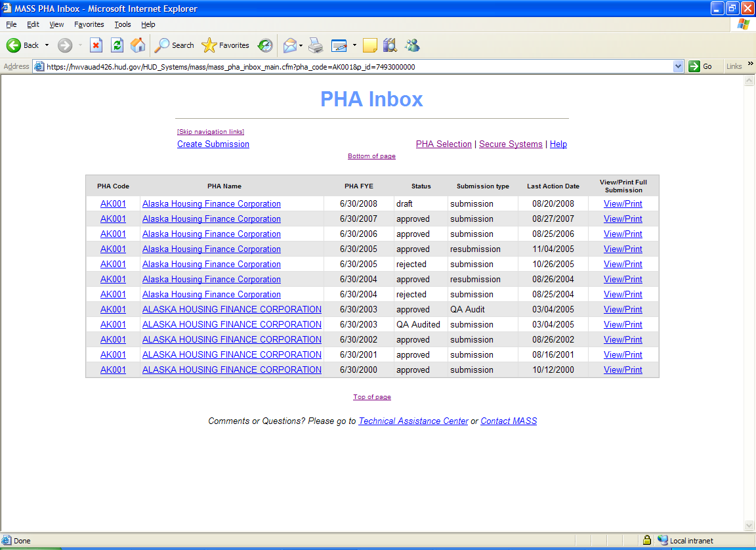Open the Favorites menu
Image resolution: width=756 pixels, height=550 pixels.
coord(89,24)
